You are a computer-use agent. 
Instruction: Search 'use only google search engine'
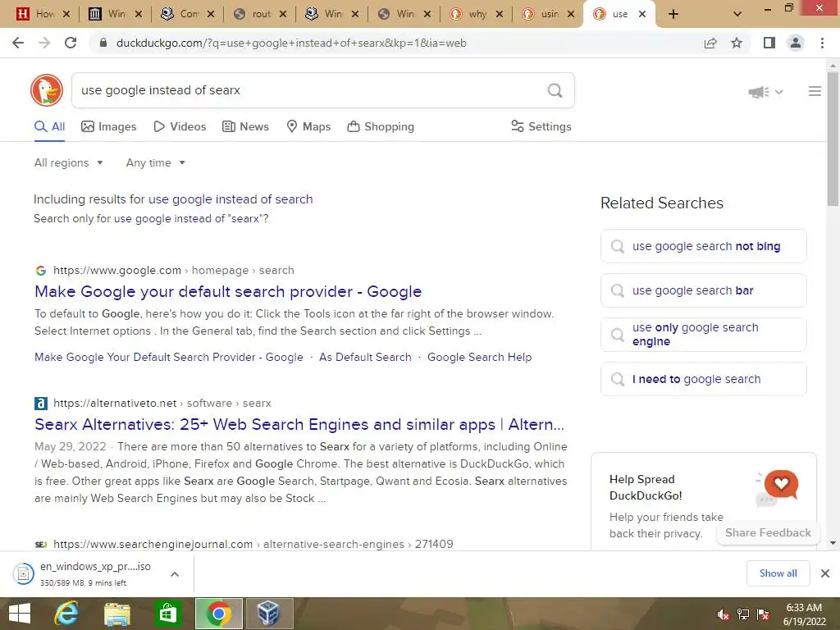[x=703, y=335]
